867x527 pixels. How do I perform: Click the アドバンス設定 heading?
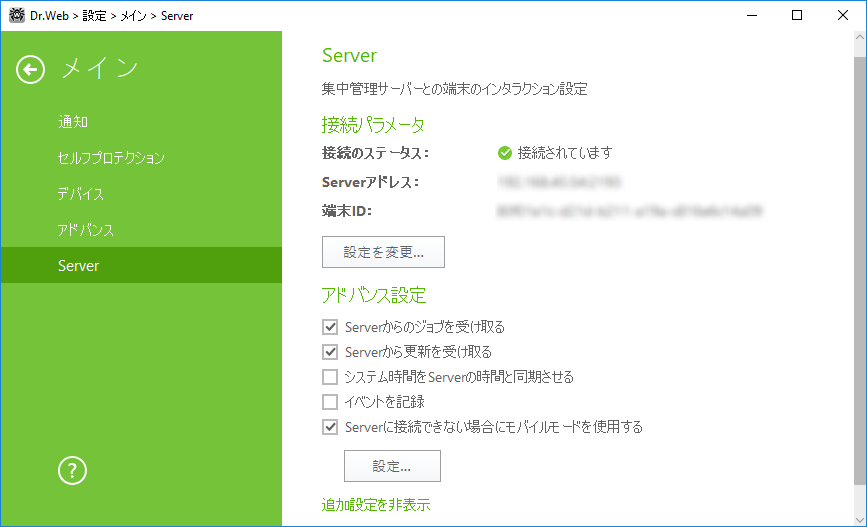click(x=374, y=295)
